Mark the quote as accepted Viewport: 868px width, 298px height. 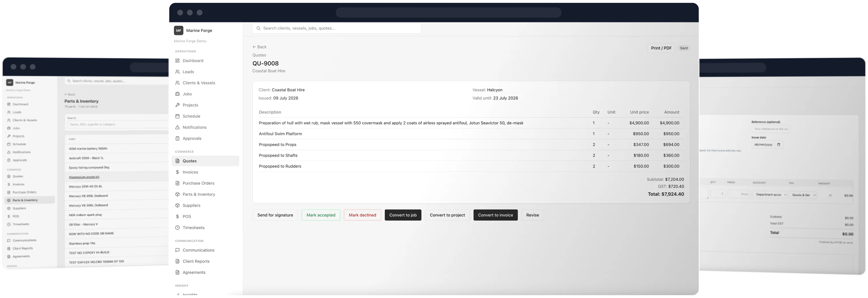(x=321, y=215)
